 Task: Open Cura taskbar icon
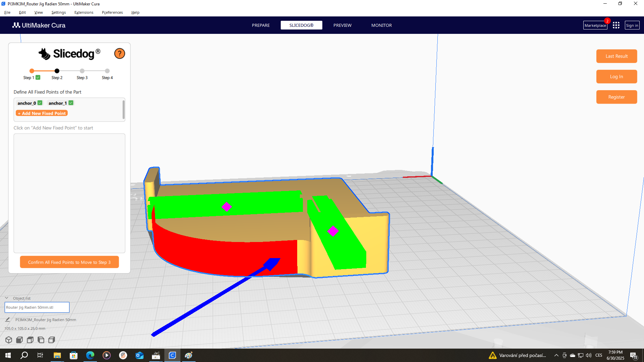[172, 355]
